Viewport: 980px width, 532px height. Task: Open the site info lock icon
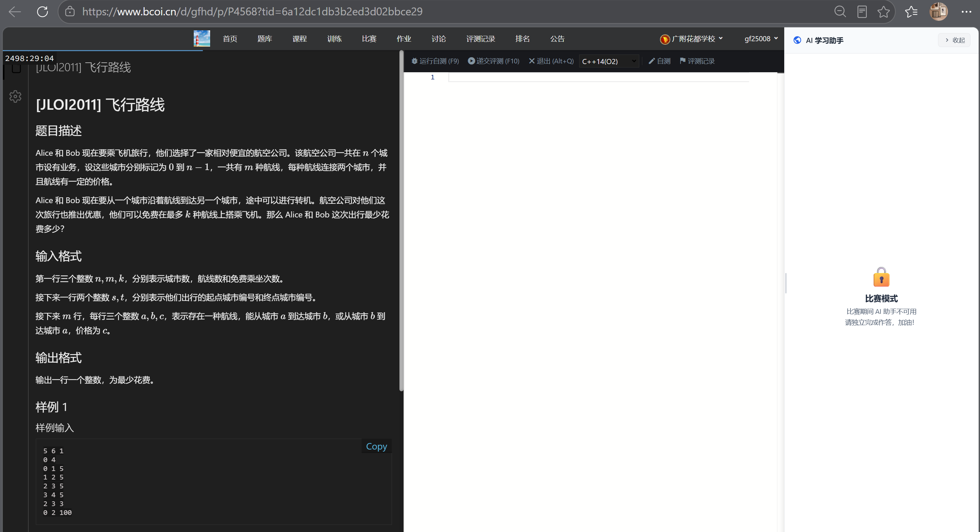click(70, 11)
